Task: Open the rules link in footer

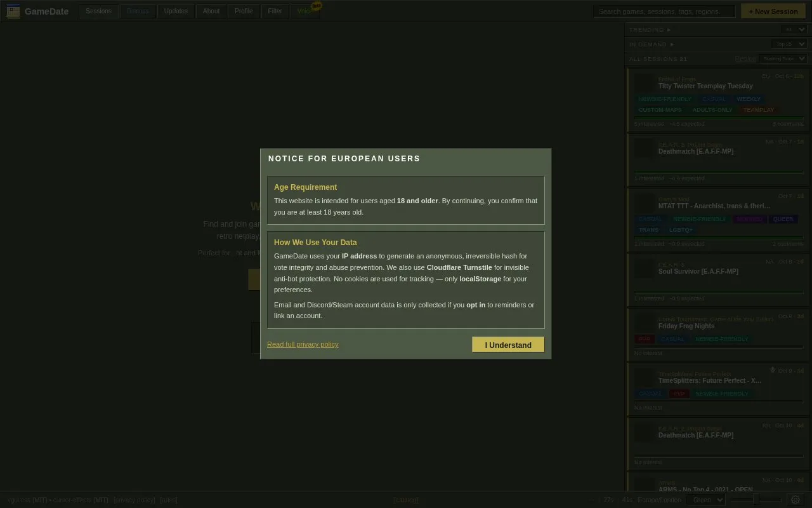Action: click(169, 500)
